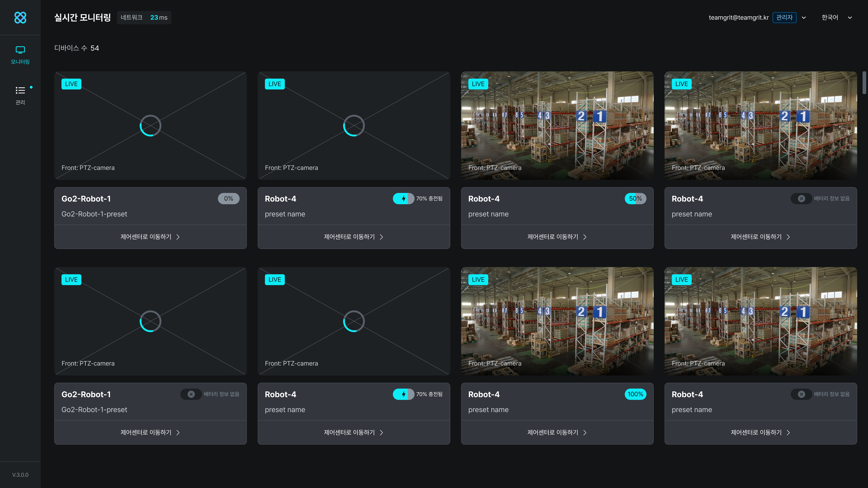
Task: Click the no-battery X pill on bottom Go2-Robot-1
Action: tap(191, 394)
